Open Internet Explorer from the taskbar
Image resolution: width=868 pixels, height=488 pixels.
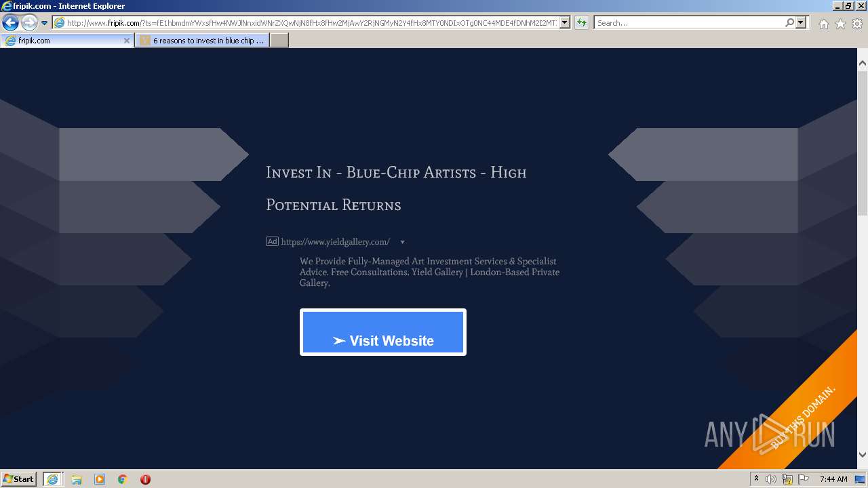coord(52,479)
